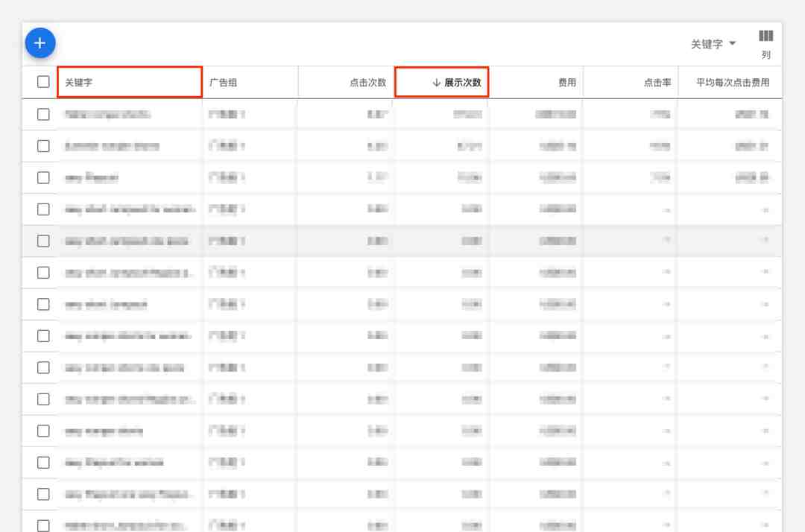This screenshot has width=805, height=532.
Task: Click the down arrow sort icon beside 展示次数
Action: coord(436,83)
